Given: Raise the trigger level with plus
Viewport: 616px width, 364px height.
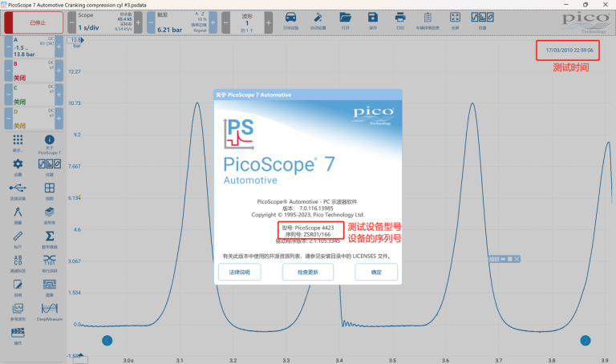Looking at the screenshot, I should coord(213,22).
